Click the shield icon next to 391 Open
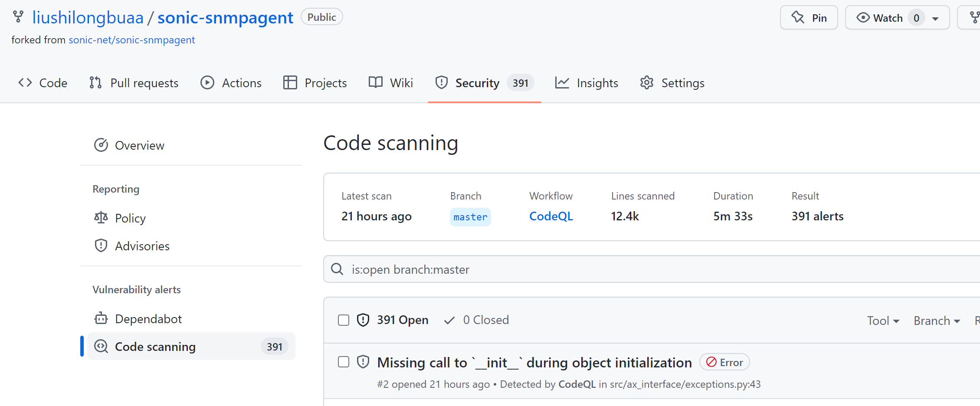The image size is (980, 406). pyautogui.click(x=363, y=320)
